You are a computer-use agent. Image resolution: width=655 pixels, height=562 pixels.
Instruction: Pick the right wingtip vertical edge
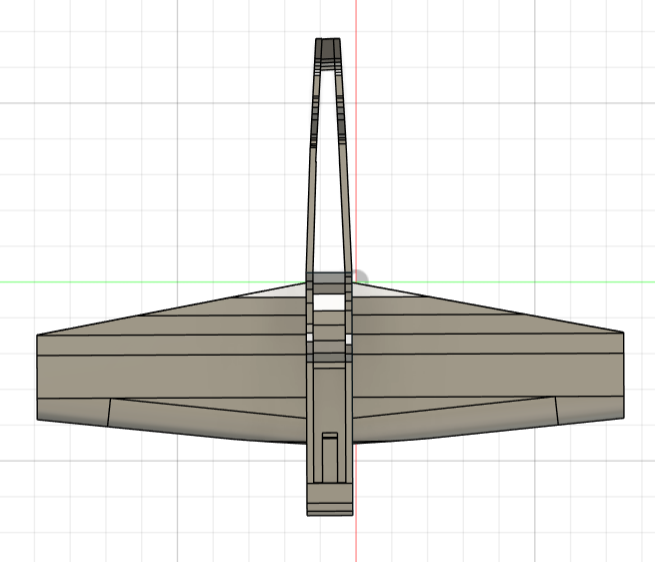624,375
